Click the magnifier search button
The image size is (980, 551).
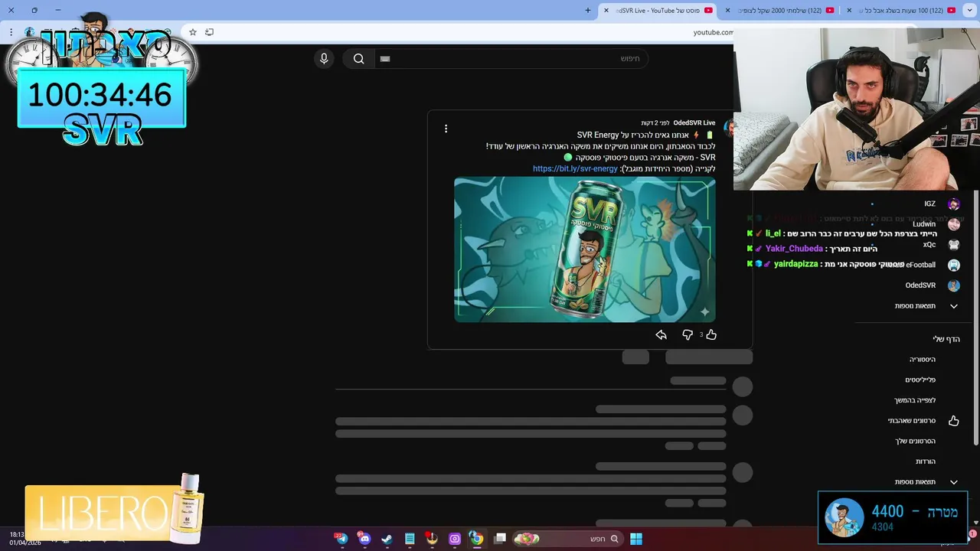[x=358, y=58]
